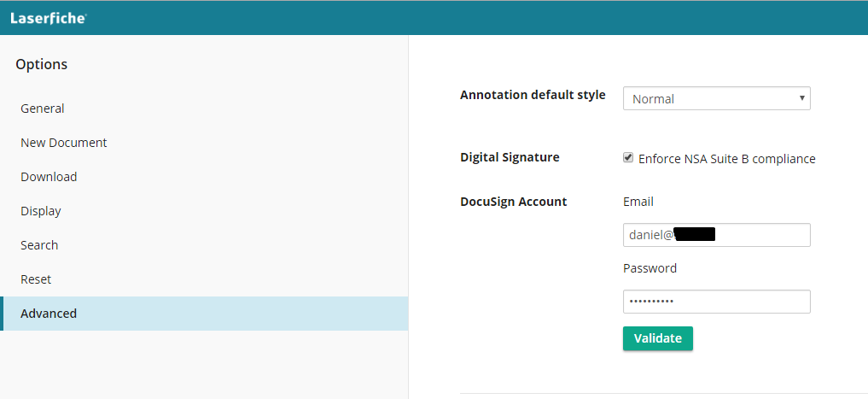Click the Laserfiche logo

[x=49, y=18]
